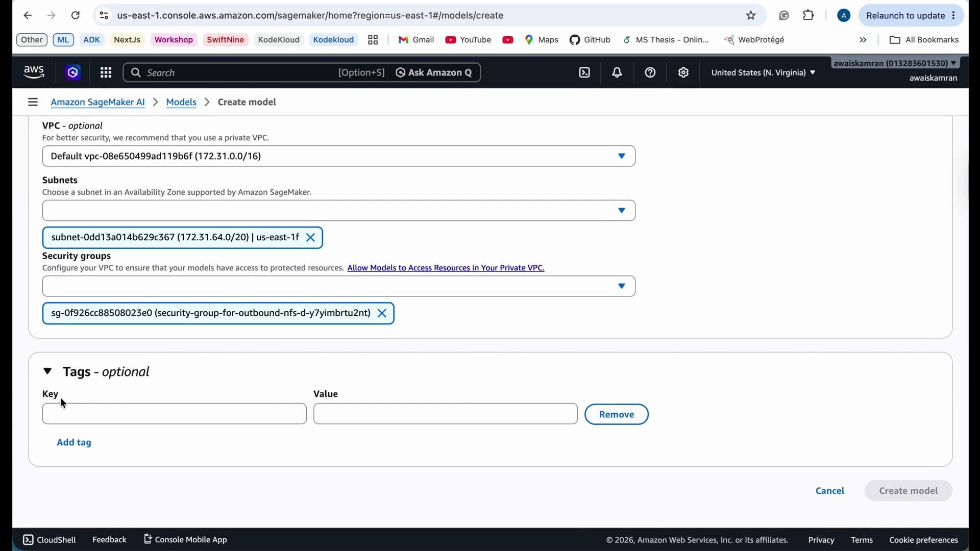Viewport: 980px width, 551px height.
Task: Open the extension icon left of the puzzle
Action: 785,16
